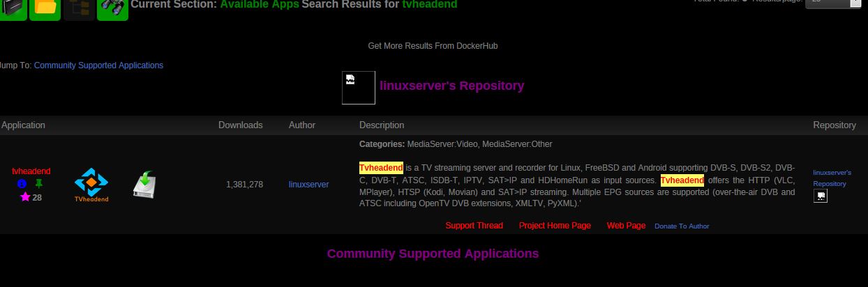Viewport: 868px width, 287px height.
Task: Click the TVheadend app logo
Action: pos(91,185)
